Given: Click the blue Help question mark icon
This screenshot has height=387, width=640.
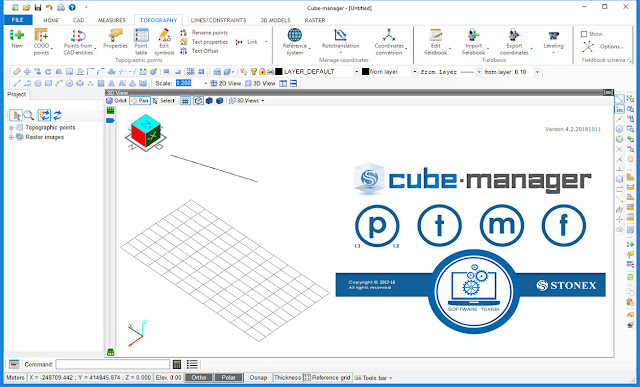Looking at the screenshot, I should click(x=72, y=7).
